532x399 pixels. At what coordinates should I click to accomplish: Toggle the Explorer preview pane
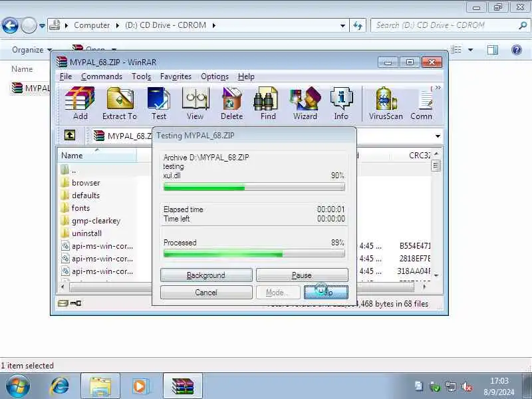[492, 50]
